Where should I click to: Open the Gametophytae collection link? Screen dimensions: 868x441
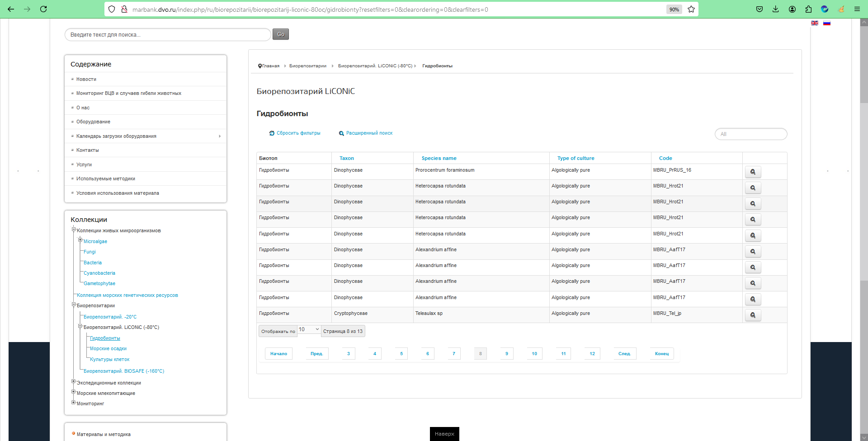pos(99,284)
